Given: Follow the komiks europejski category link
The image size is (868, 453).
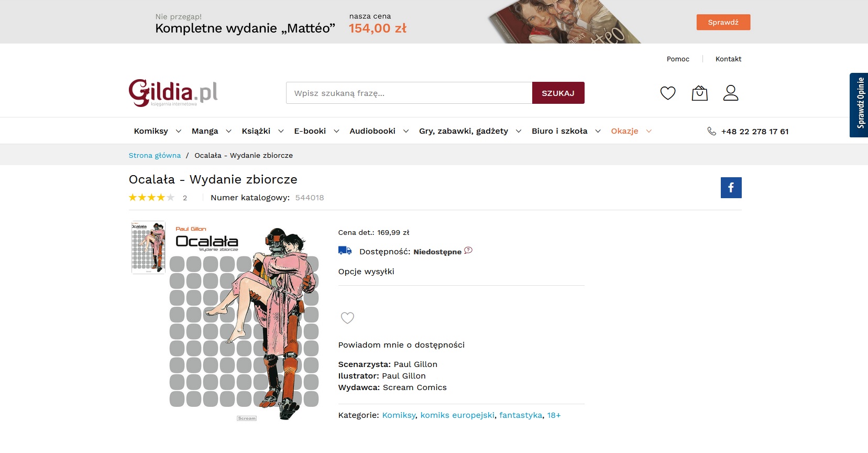Looking at the screenshot, I should [457, 415].
